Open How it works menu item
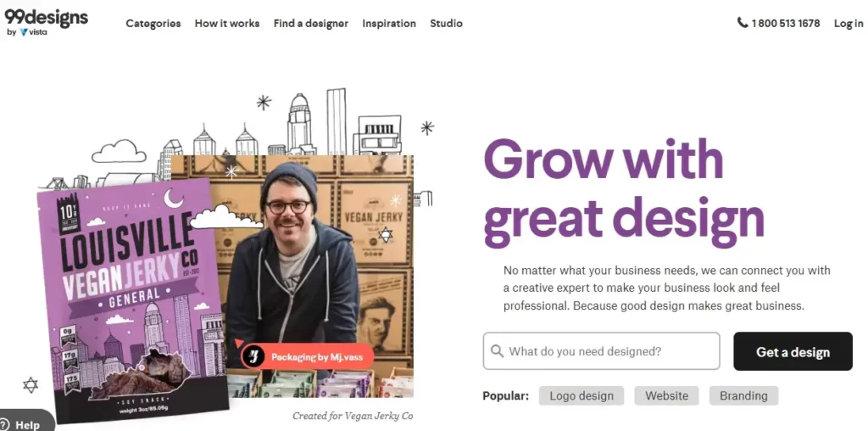 point(227,23)
